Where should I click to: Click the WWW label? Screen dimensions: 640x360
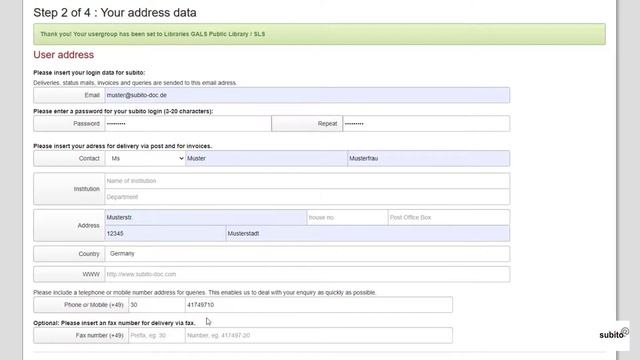point(69,274)
